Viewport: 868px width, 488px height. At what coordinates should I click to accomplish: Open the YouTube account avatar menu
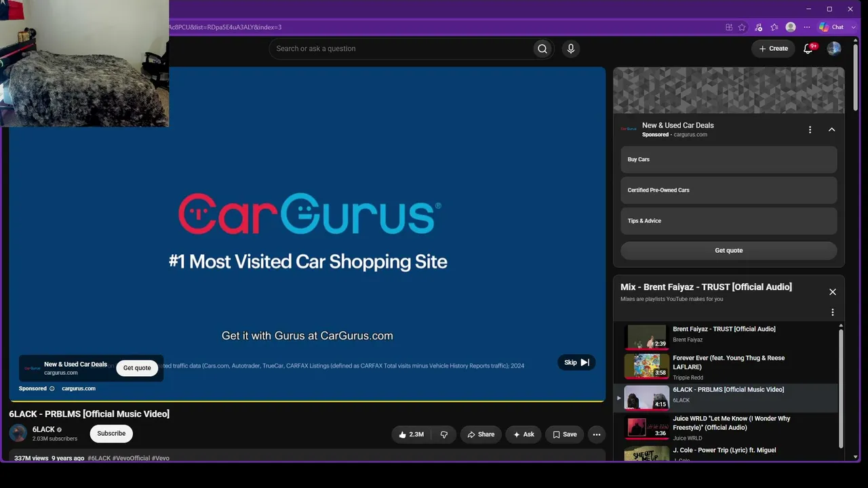click(x=834, y=49)
